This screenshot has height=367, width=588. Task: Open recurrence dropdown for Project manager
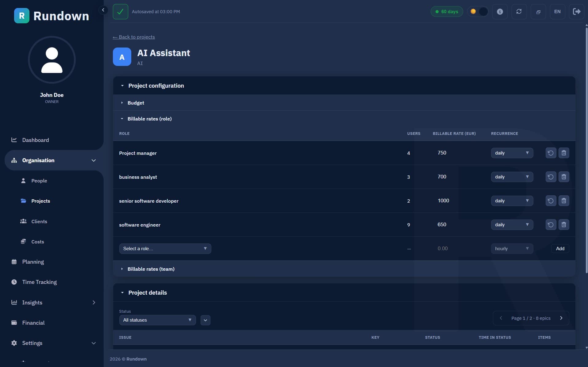[512, 153]
